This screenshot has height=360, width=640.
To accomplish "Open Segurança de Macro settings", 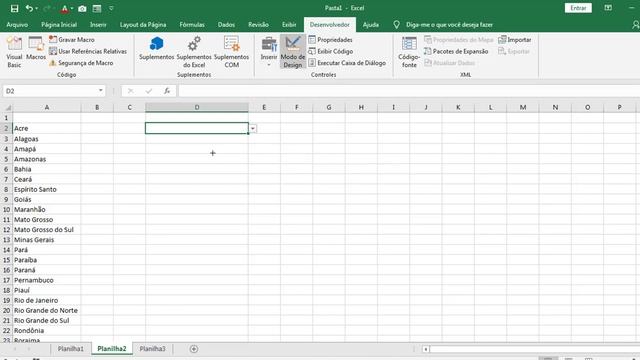I will click(81, 63).
